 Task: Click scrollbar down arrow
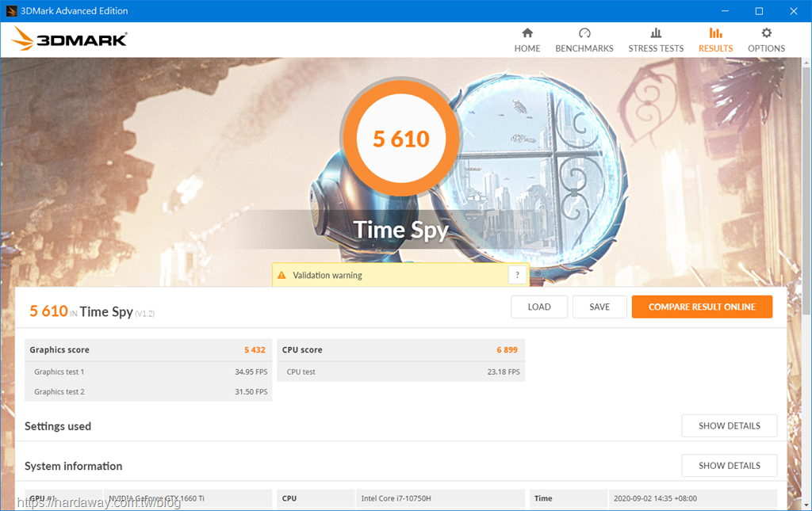pyautogui.click(x=806, y=505)
